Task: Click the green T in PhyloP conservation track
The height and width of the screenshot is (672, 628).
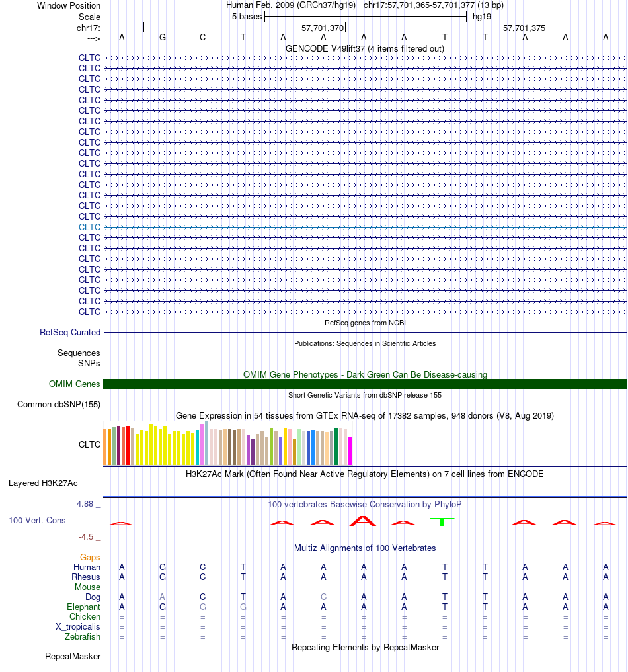Action: pyautogui.click(x=442, y=522)
